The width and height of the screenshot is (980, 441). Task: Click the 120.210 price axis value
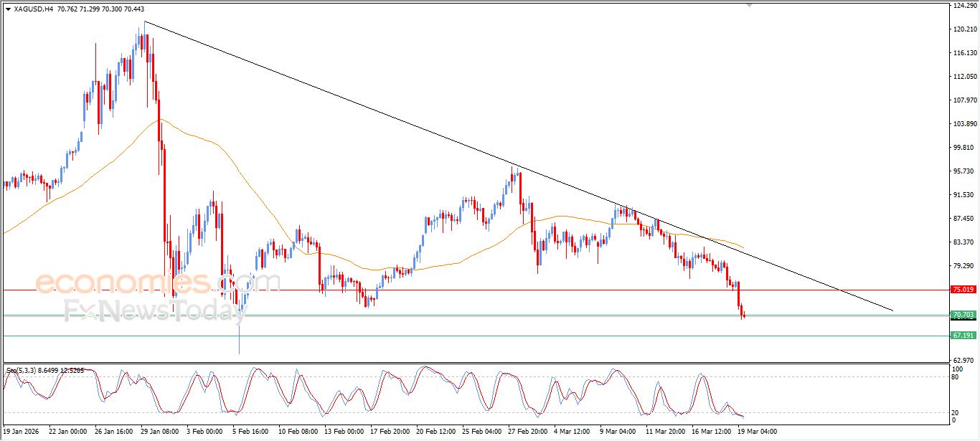965,29
